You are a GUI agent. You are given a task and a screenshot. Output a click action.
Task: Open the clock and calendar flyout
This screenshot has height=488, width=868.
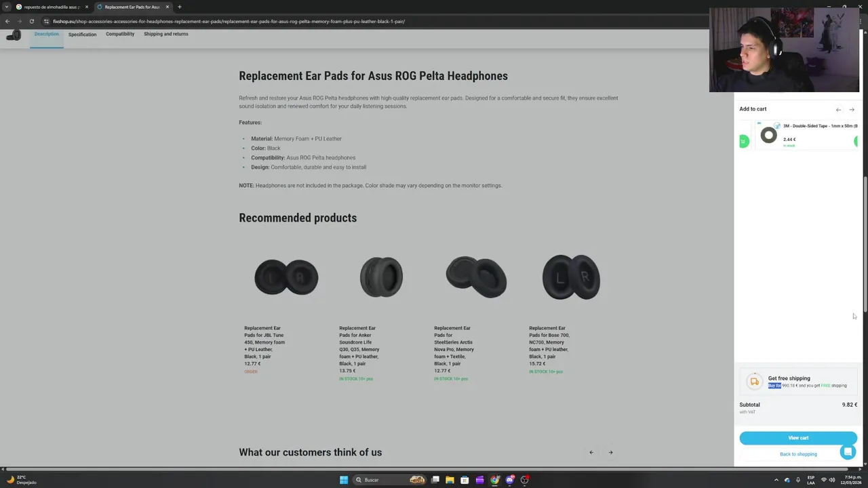pyautogui.click(x=852, y=480)
